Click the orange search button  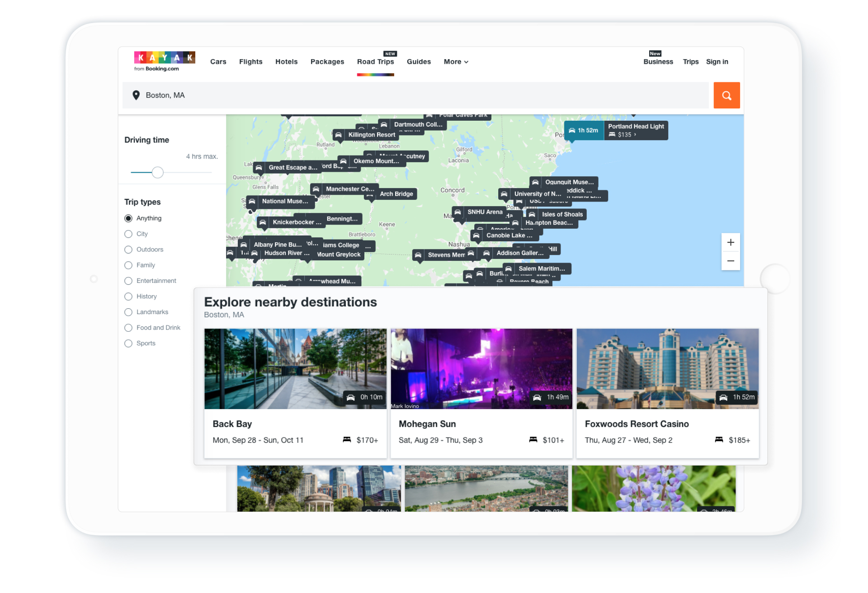[726, 95]
